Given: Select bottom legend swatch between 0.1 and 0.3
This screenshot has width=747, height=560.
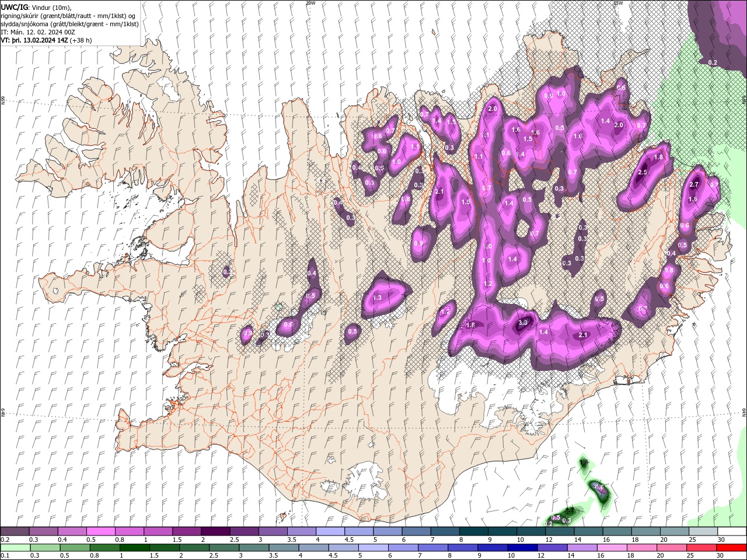Looking at the screenshot, I should click(15, 548).
